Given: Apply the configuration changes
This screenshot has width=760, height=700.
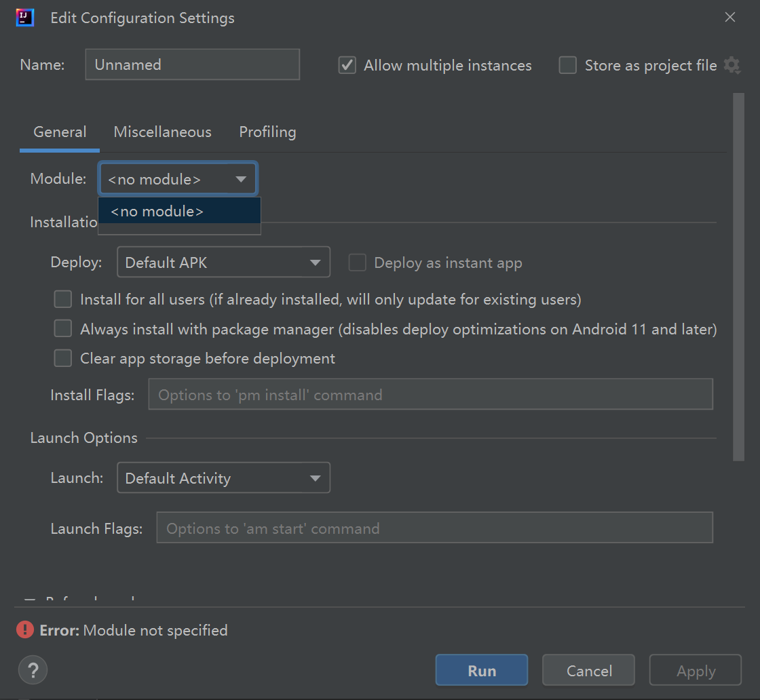Looking at the screenshot, I should click(x=695, y=669).
